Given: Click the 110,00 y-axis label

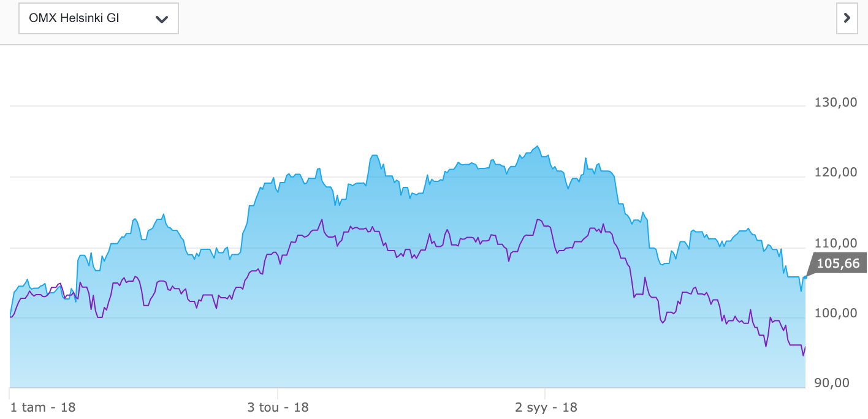Looking at the screenshot, I should pos(836,243).
